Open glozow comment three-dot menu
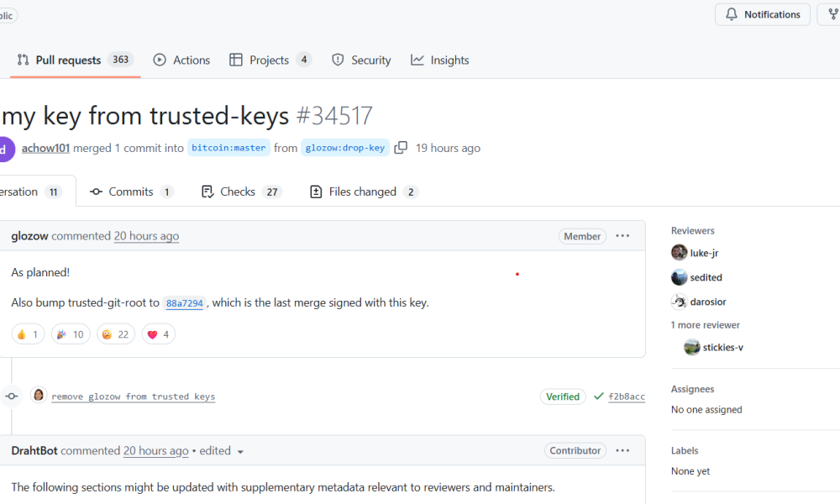The height and width of the screenshot is (504, 840). click(622, 236)
